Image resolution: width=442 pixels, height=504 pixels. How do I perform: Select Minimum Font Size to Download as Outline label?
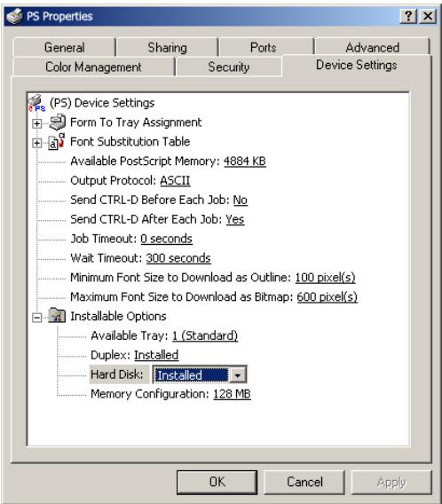(x=181, y=278)
